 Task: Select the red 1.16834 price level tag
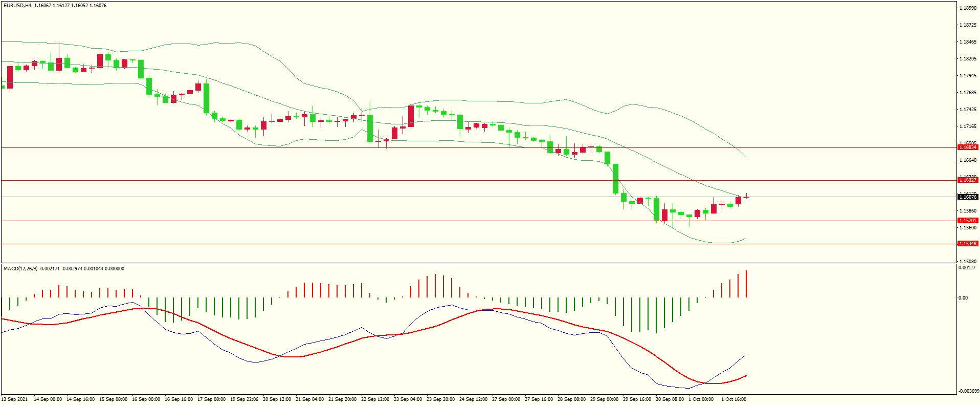[968, 147]
